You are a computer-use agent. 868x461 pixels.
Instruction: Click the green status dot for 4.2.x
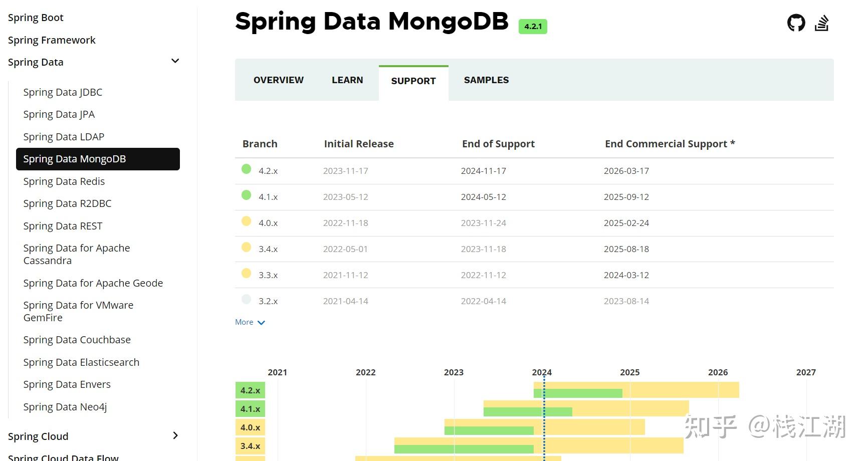246,169
